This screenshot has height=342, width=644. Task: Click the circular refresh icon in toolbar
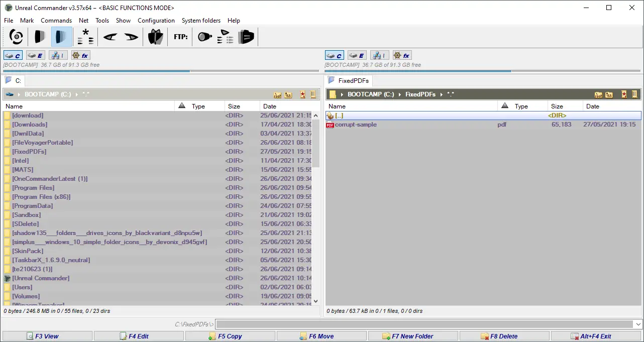click(x=16, y=37)
